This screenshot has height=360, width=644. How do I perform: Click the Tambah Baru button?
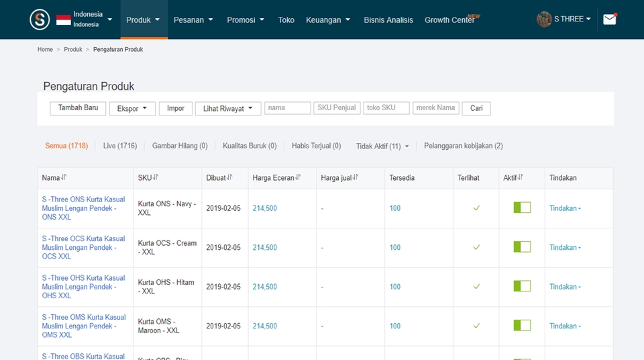tap(78, 108)
